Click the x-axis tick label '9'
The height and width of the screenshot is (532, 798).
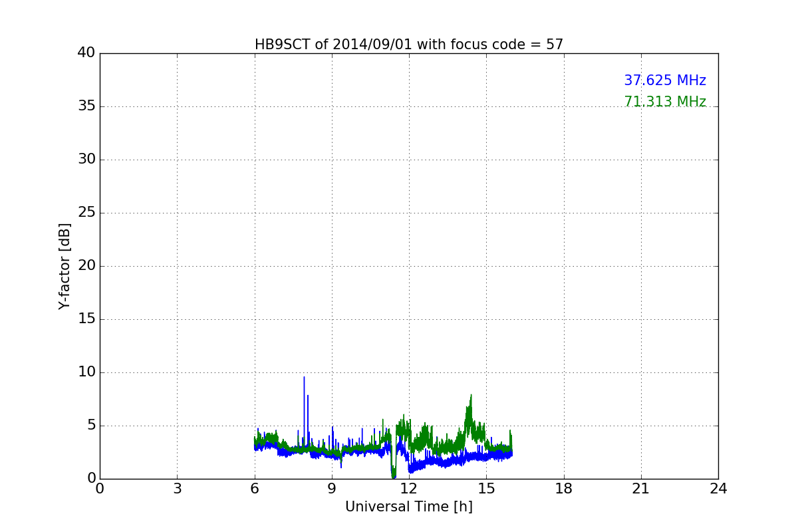[332, 489]
